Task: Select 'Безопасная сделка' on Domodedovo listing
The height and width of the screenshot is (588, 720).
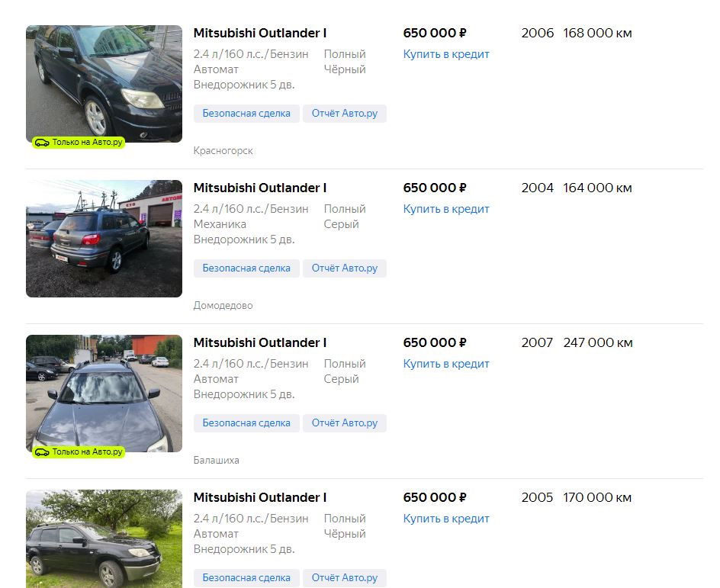Action: pyautogui.click(x=246, y=268)
